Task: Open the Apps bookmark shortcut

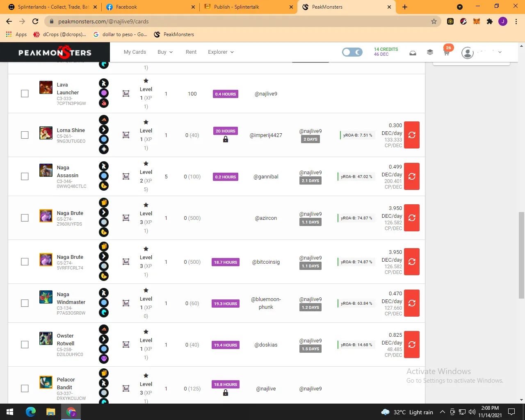Action: pyautogui.click(x=16, y=34)
